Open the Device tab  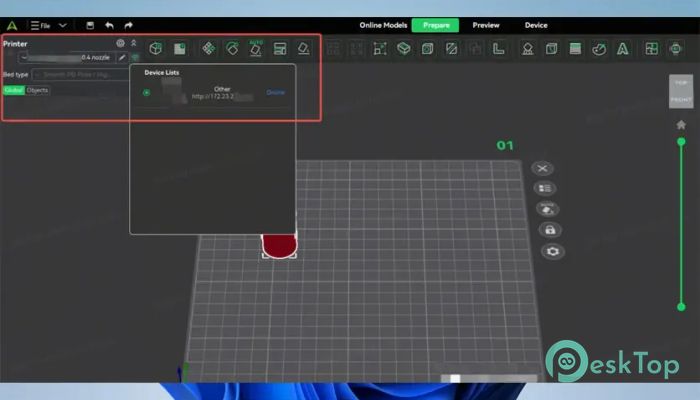[536, 25]
